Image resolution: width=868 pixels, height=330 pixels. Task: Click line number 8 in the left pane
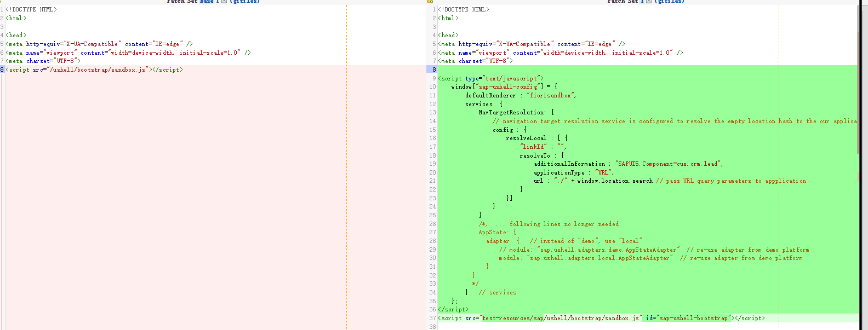point(2,70)
